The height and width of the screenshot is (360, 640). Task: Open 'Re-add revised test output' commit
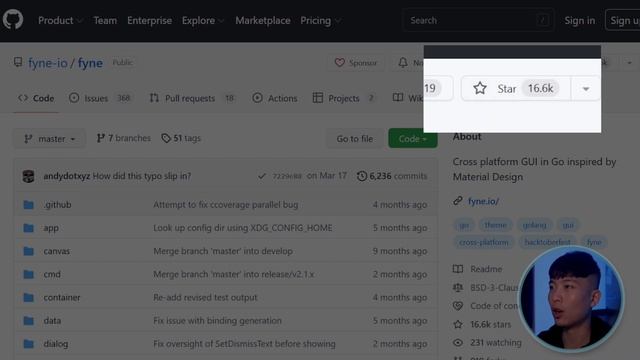[x=205, y=298]
